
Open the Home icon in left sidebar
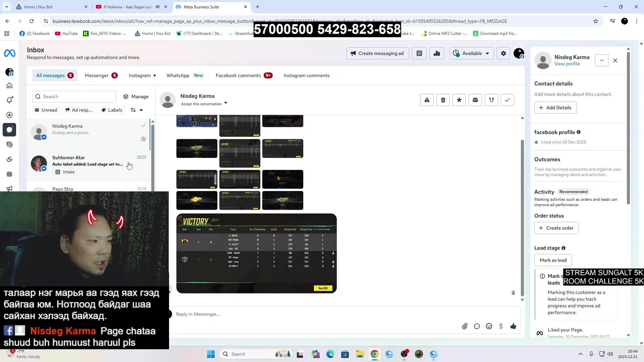click(x=10, y=85)
